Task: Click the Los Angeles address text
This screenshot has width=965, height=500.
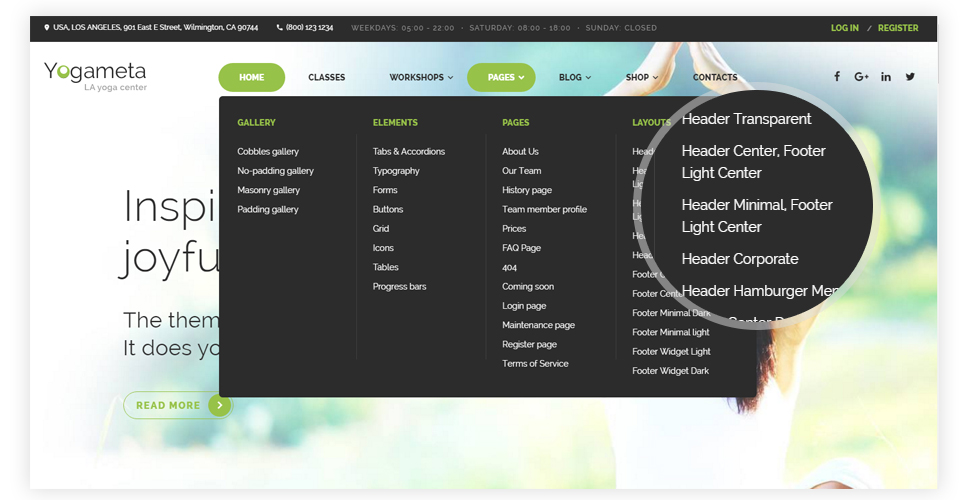Action: point(156,28)
